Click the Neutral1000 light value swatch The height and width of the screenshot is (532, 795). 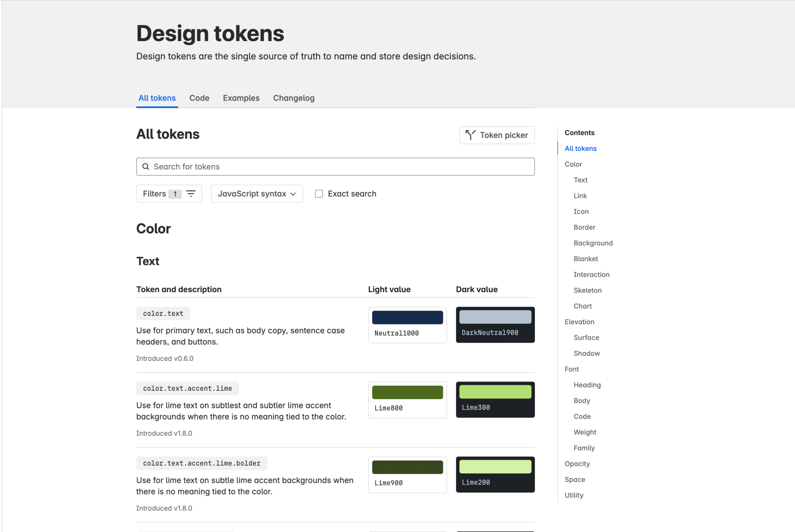coord(407,317)
